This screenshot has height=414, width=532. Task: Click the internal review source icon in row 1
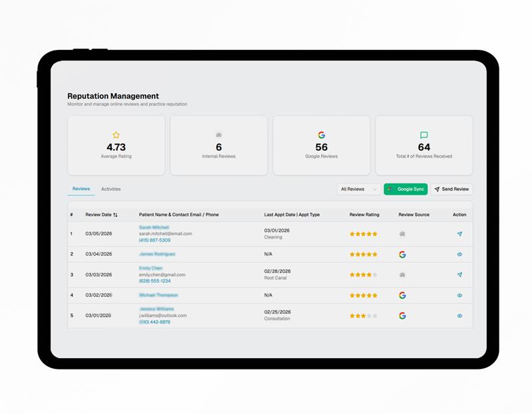[x=402, y=234]
